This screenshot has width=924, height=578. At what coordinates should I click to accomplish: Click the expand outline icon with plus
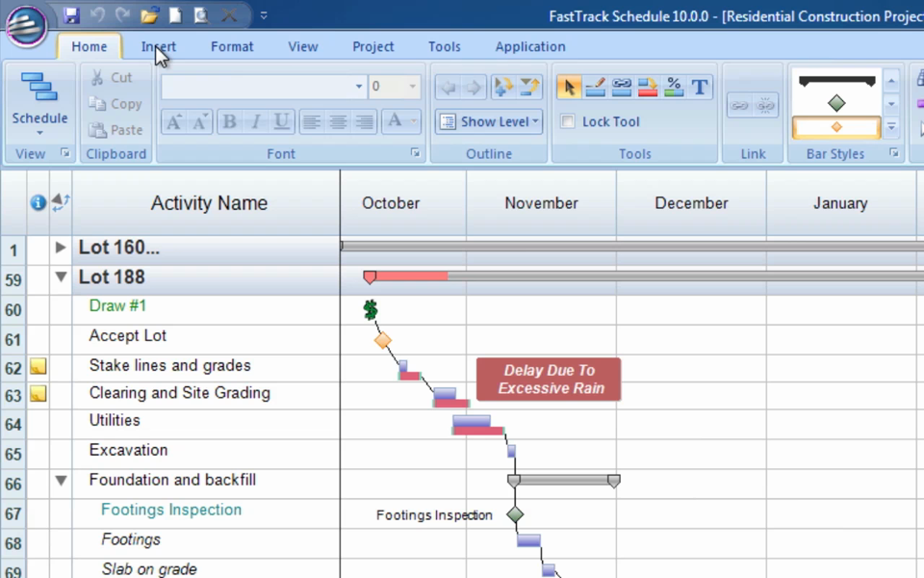pyautogui.click(x=503, y=88)
